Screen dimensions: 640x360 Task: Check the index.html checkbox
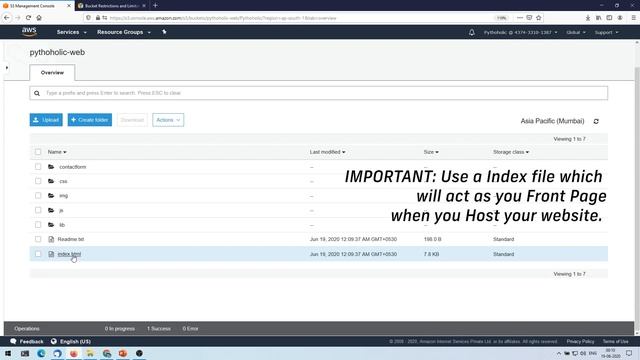tap(38, 254)
